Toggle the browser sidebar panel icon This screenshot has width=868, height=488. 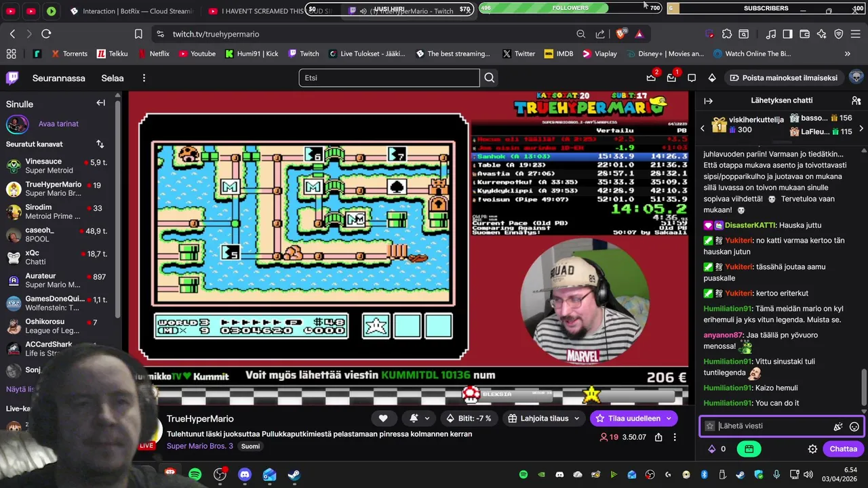788,34
